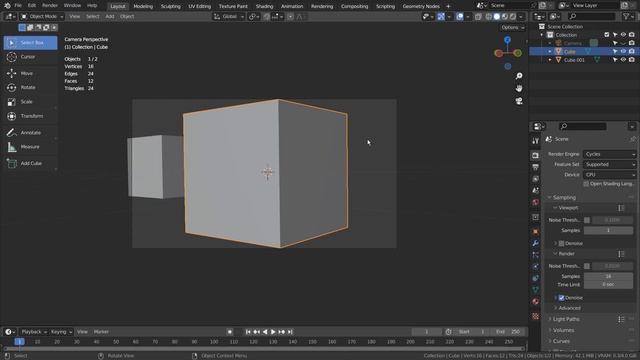The width and height of the screenshot is (640, 360).
Task: Disable Cube.001 render camera icon
Action: pos(631,60)
